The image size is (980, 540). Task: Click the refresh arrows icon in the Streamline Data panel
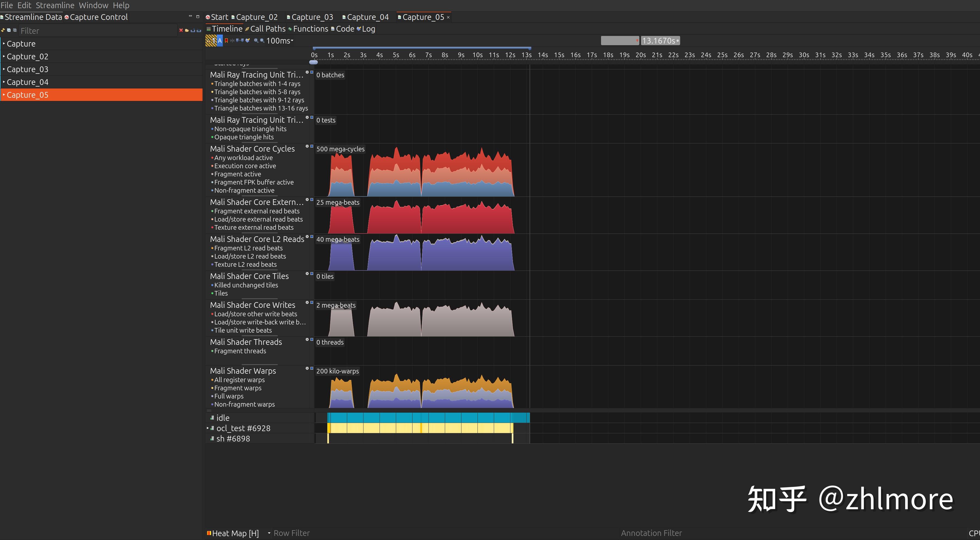[3, 30]
